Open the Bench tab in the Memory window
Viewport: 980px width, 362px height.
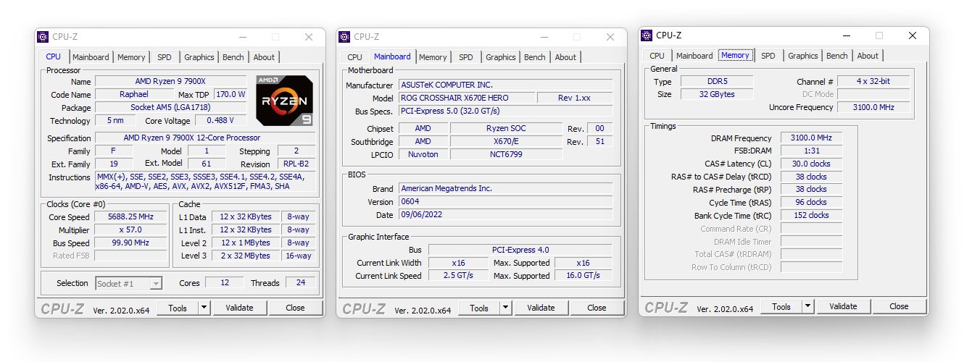[x=837, y=56]
